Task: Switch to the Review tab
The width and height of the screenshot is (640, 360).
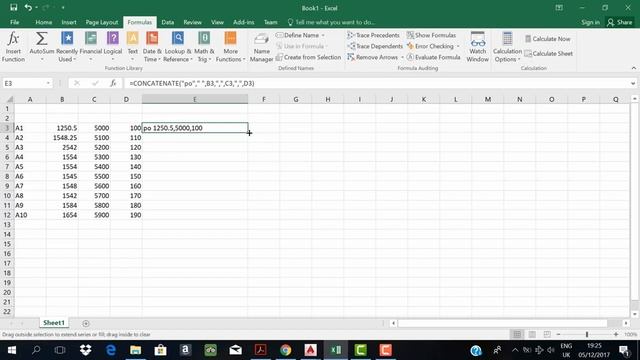Action: tap(192, 22)
